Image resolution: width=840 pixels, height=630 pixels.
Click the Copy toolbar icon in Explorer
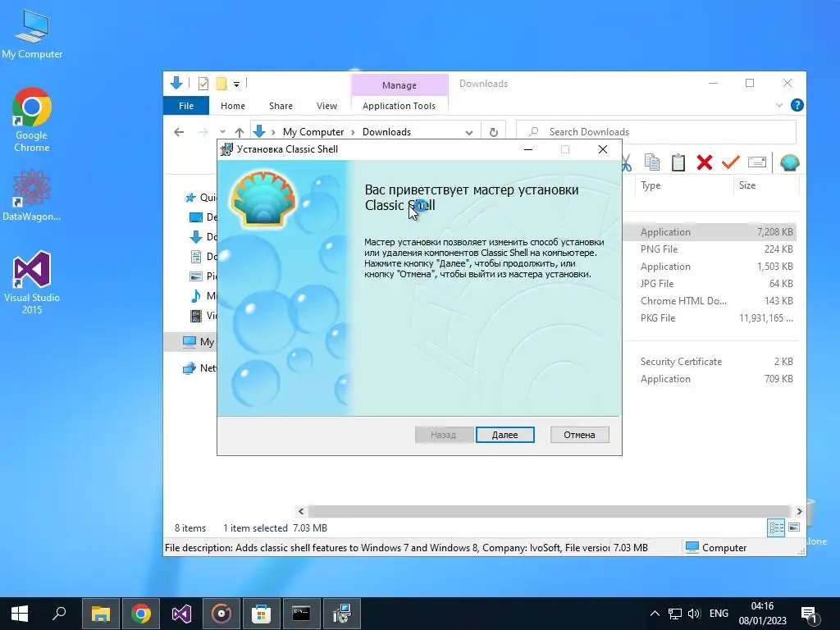[652, 162]
